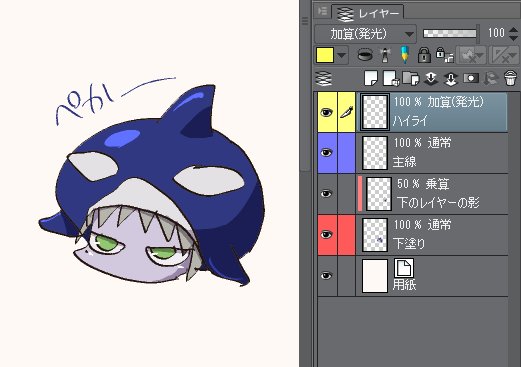The image size is (521, 367).
Task: Click the layer stack icon in command bar
Action: (x=323, y=79)
